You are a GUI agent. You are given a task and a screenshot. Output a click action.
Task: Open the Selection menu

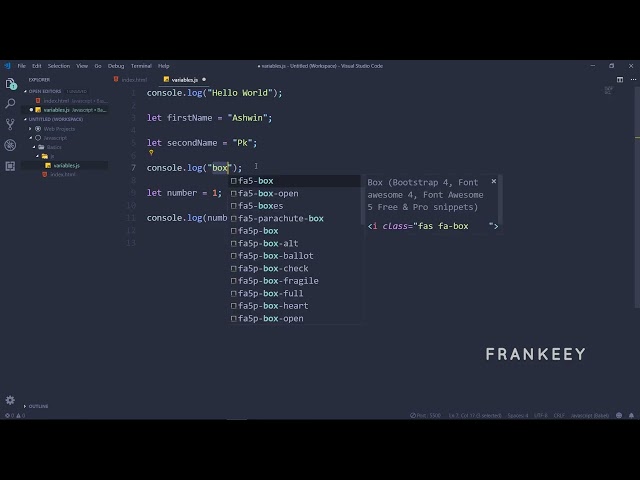pos(59,66)
